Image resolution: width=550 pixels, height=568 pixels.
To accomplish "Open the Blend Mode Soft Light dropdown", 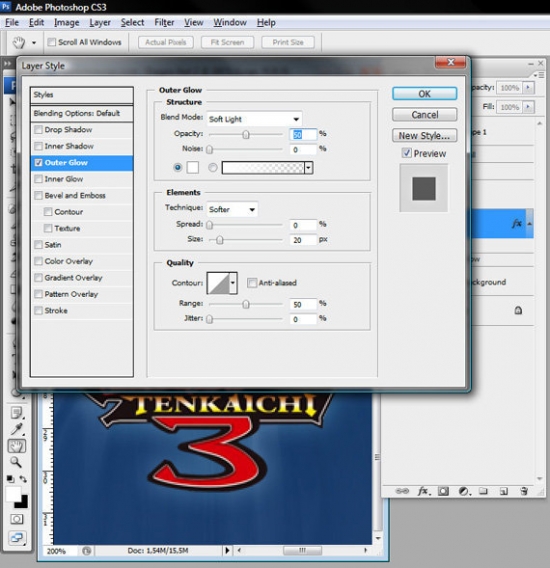I will [x=254, y=119].
